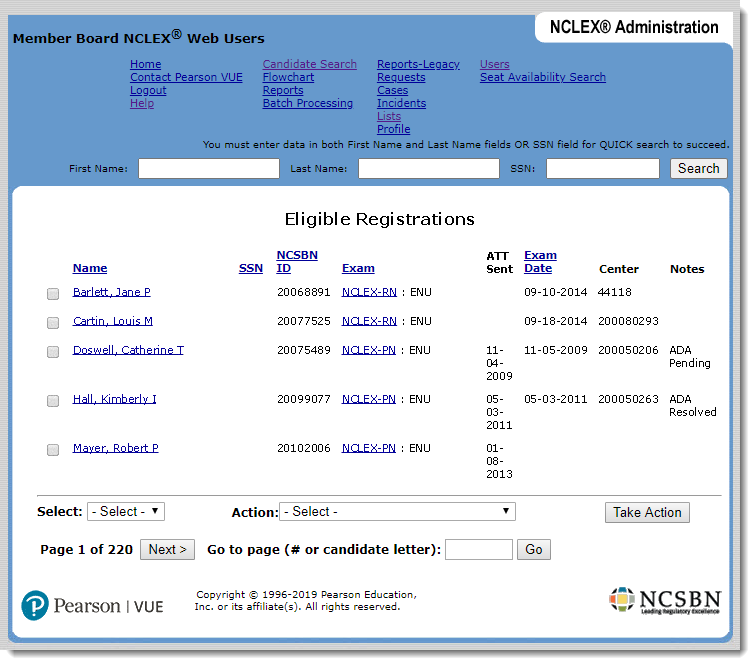Sort by the Name column header
Image resolution: width=755 pixels, height=665 pixels.
(90, 268)
